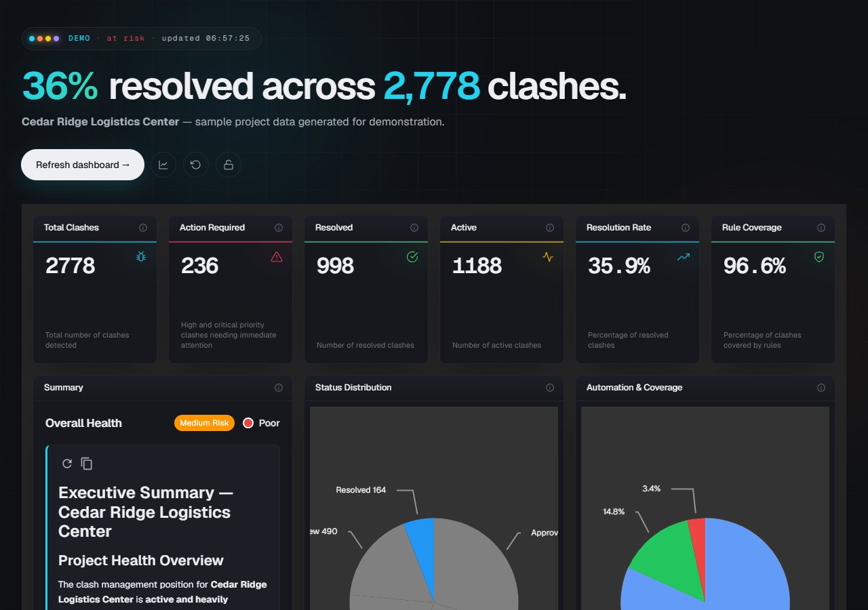Click the Rule Coverage info icon
Image resolution: width=868 pixels, height=610 pixels.
[821, 228]
